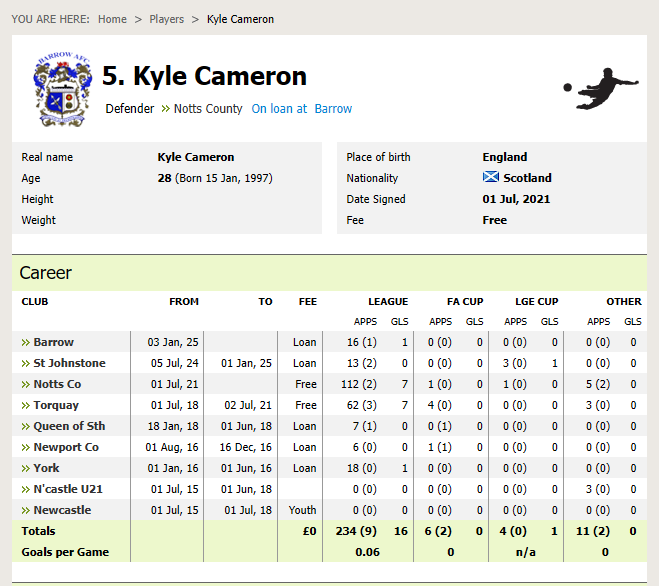
Task: Click Newport Co to date 16 Dec, 16
Action: 245,447
